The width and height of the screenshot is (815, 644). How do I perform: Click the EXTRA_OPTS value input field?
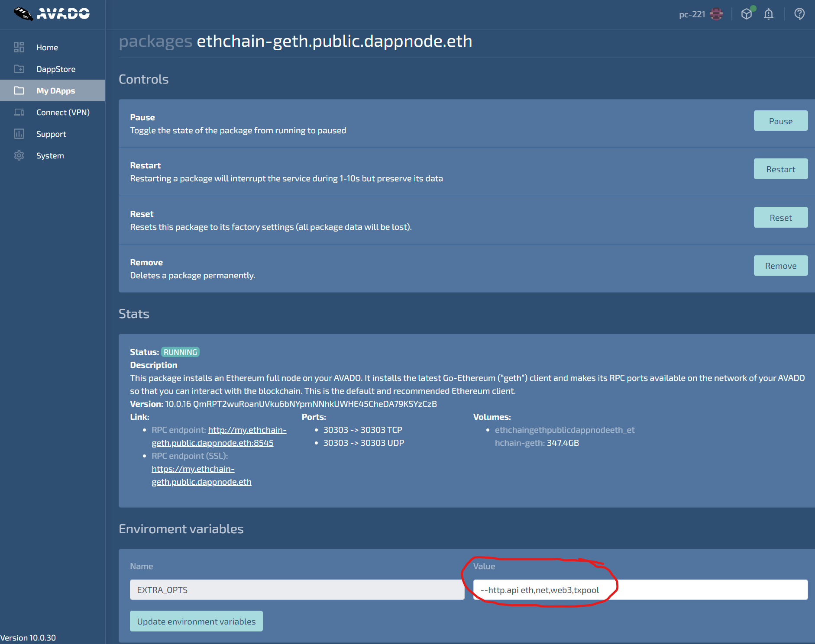tap(640, 590)
